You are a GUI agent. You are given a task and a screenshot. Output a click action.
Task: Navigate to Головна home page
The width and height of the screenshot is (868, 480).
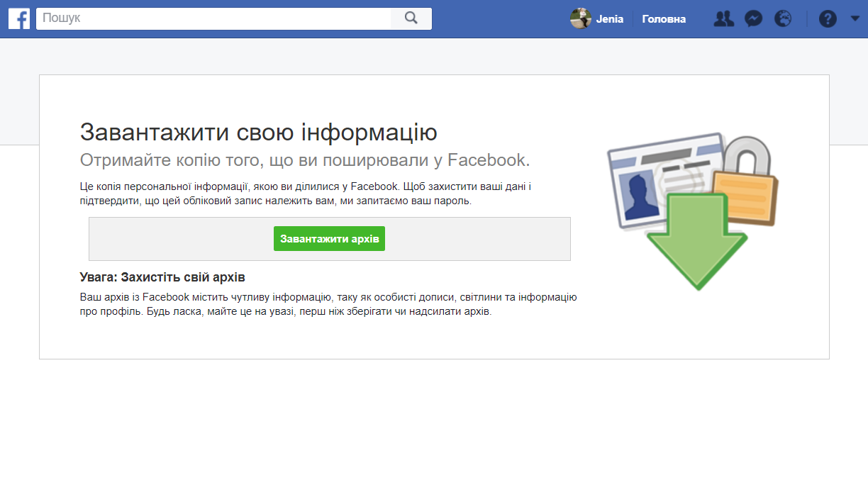664,19
